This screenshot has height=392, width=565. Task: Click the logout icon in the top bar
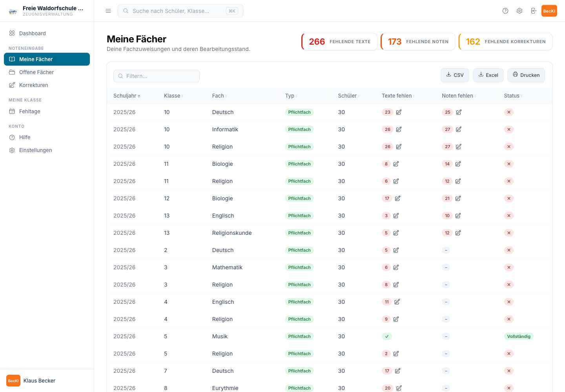pyautogui.click(x=534, y=11)
